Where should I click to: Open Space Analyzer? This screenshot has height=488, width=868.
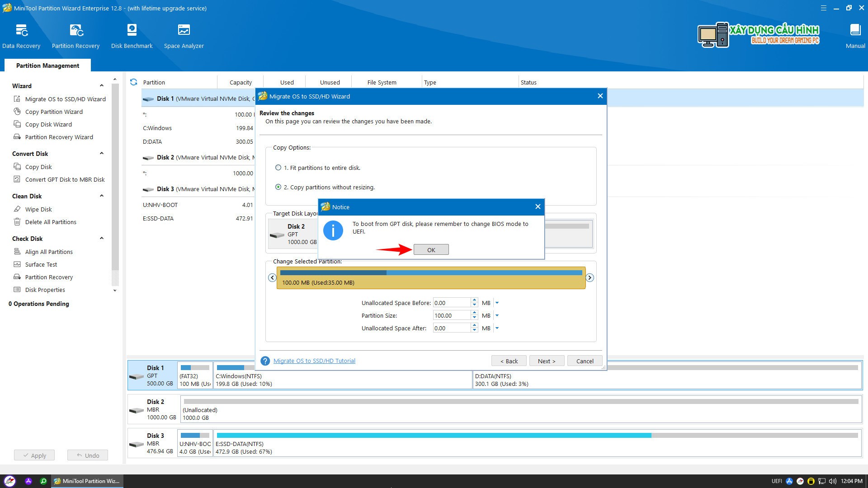pos(184,36)
